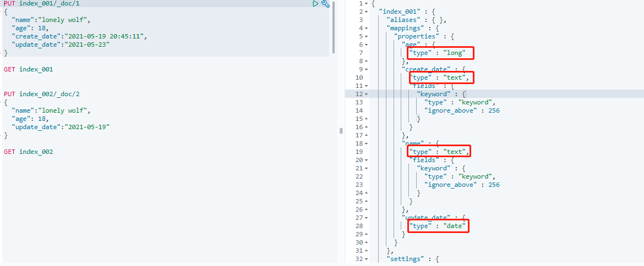
Task: Fold the "fields" block on line 11
Action: tap(367, 86)
